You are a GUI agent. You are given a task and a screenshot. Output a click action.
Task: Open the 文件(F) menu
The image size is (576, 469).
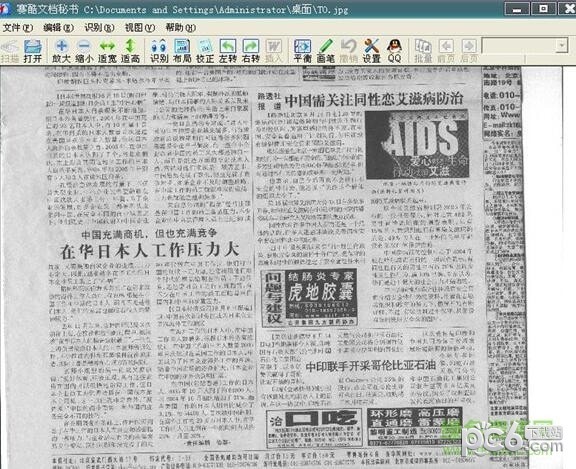tap(18, 28)
